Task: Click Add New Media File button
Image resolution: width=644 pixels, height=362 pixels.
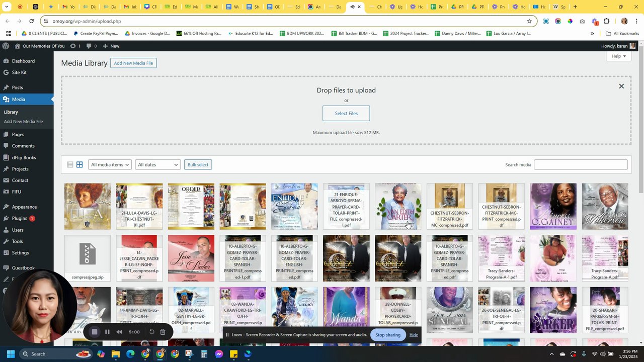Action: [x=133, y=63]
